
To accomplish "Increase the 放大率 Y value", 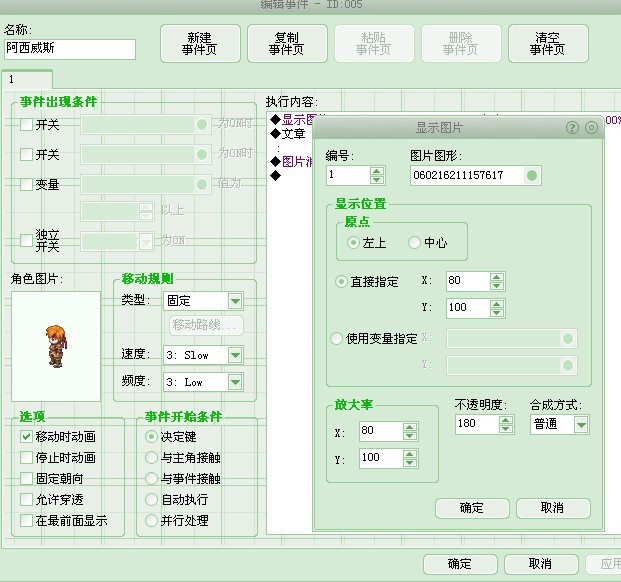I will [x=410, y=454].
